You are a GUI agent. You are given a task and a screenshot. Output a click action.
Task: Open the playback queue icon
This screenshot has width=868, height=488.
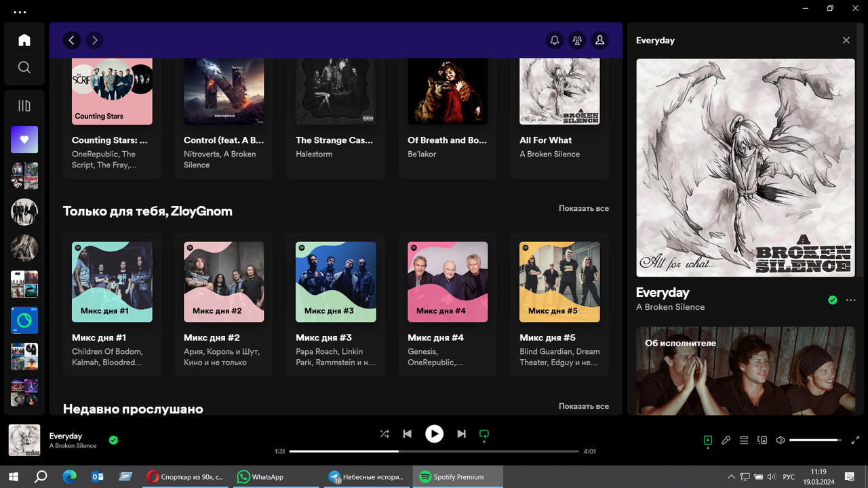744,440
